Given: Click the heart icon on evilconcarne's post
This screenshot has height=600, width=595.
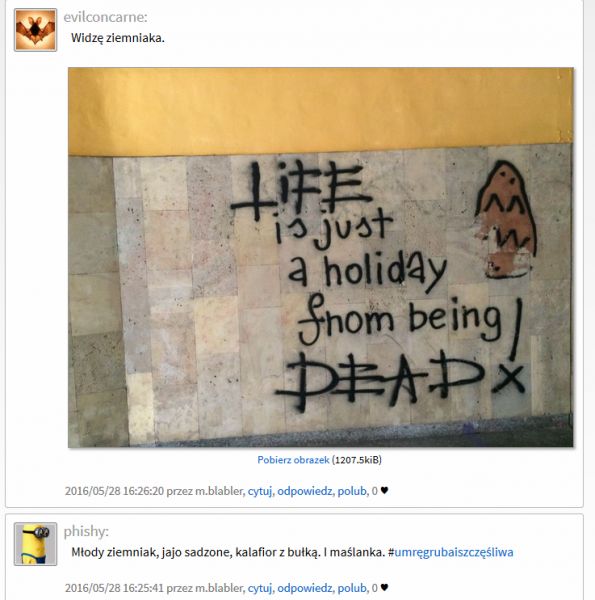Looking at the screenshot, I should 385,491.
